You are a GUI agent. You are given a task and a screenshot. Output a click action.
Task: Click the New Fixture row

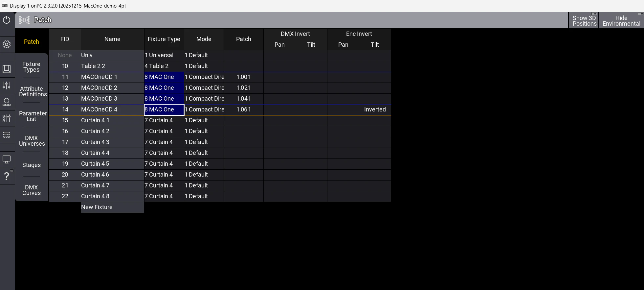(x=112, y=207)
